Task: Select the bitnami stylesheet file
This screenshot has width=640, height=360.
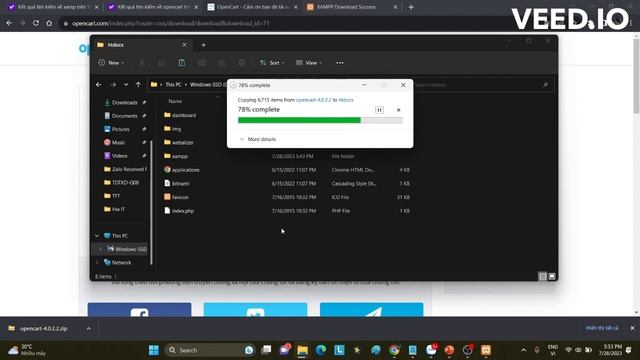Action: (x=177, y=183)
